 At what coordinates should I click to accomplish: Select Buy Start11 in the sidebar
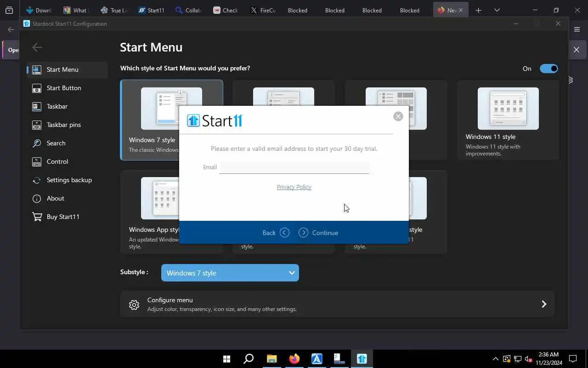pos(67,217)
